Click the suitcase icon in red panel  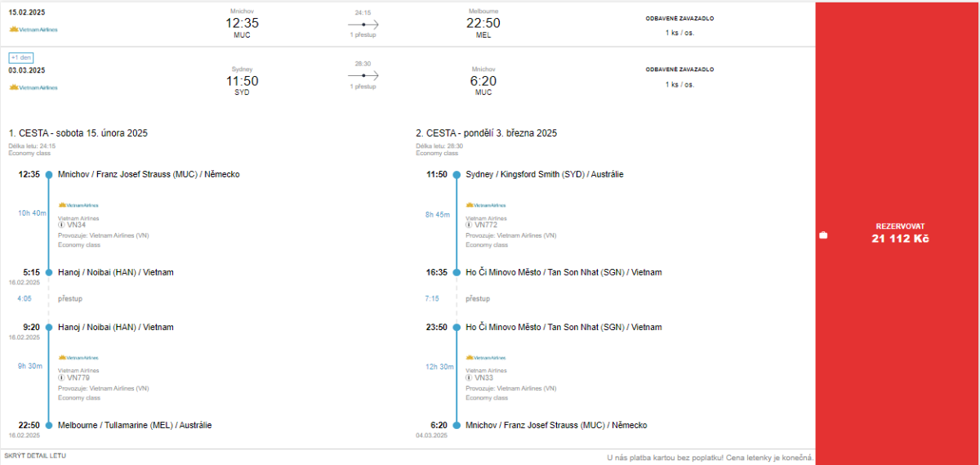(823, 236)
